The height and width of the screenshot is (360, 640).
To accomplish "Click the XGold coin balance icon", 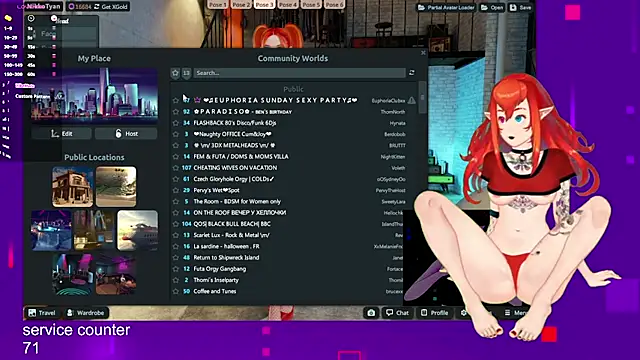I will (x=71, y=7).
